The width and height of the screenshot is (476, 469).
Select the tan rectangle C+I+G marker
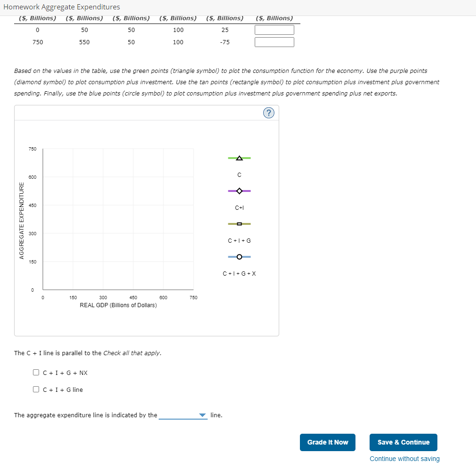(x=239, y=224)
